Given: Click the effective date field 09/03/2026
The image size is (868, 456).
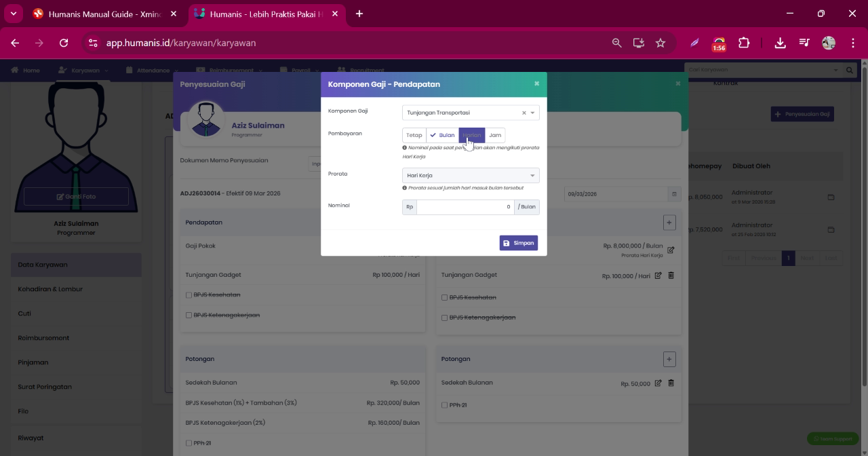Looking at the screenshot, I should coord(616,194).
